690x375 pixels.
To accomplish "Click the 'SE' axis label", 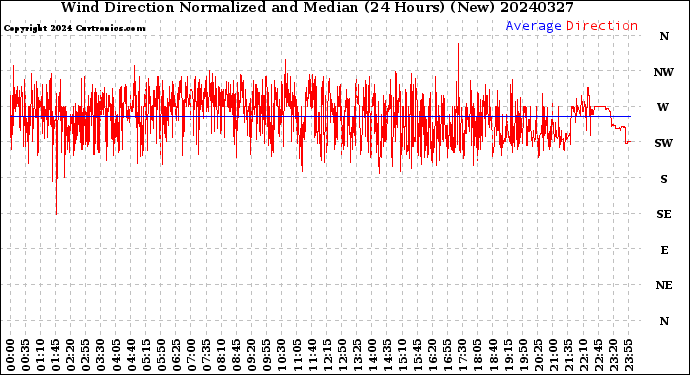I will pos(664,214).
